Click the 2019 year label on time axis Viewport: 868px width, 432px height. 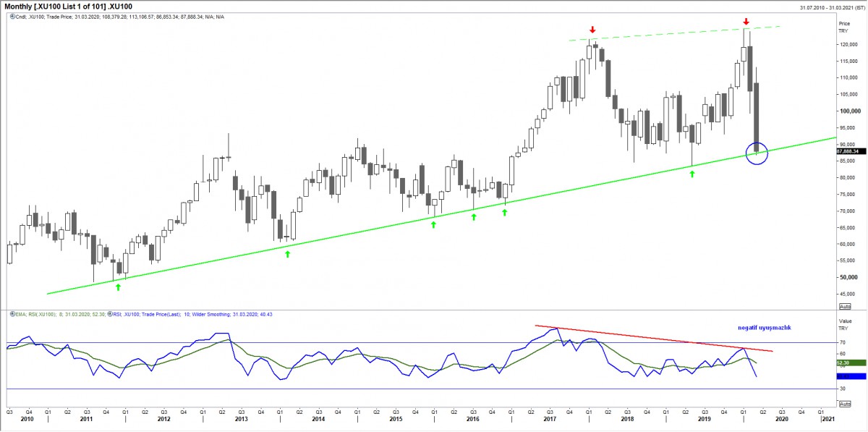click(x=705, y=419)
